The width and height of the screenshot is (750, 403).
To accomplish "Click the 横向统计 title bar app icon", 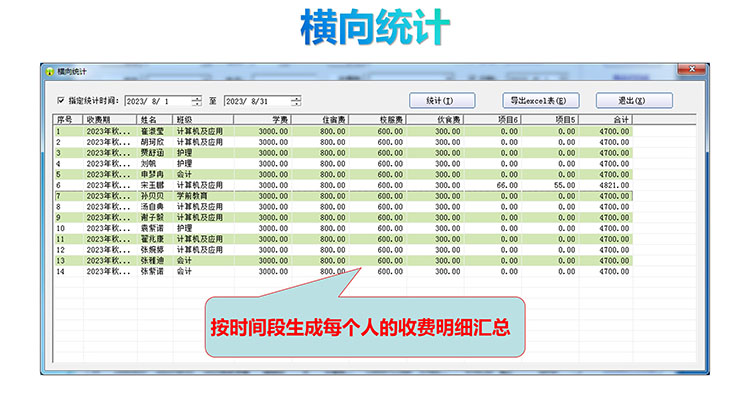I will tap(50, 72).
